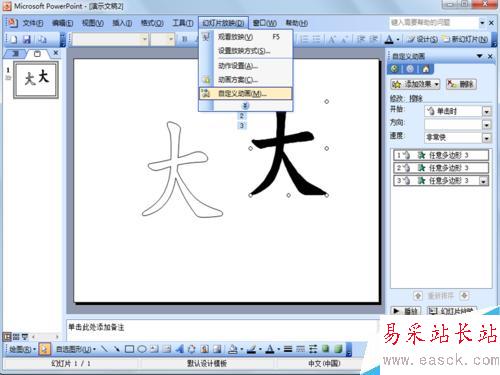Click the 播放 play button

coord(406,311)
